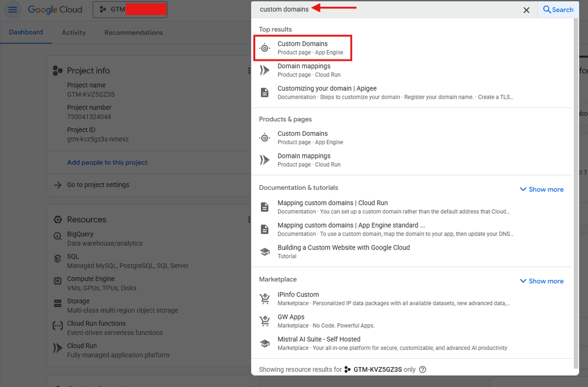Image resolution: width=588 pixels, height=387 pixels.
Task: Open the navigation hamburger menu
Action: [12, 9]
